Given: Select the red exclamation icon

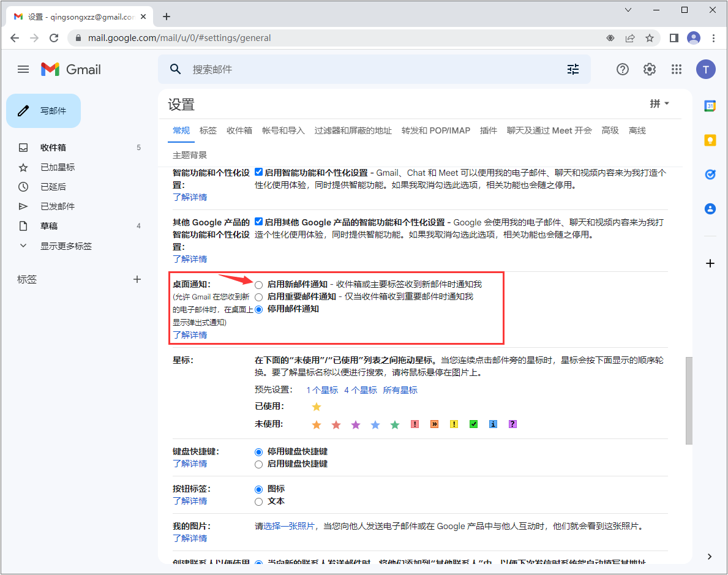Looking at the screenshot, I should point(415,424).
